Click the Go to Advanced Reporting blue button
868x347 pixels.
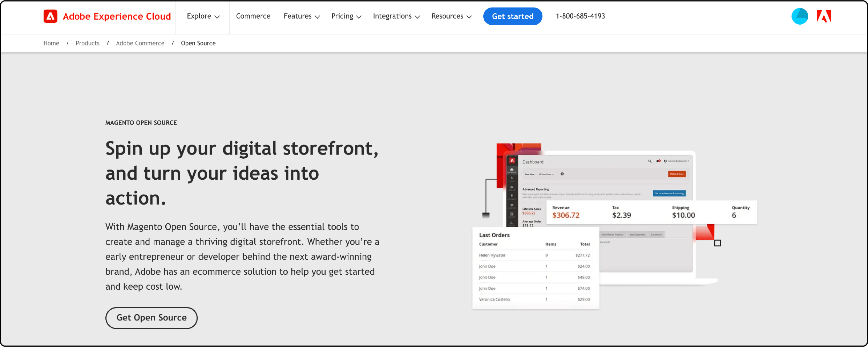tap(669, 193)
